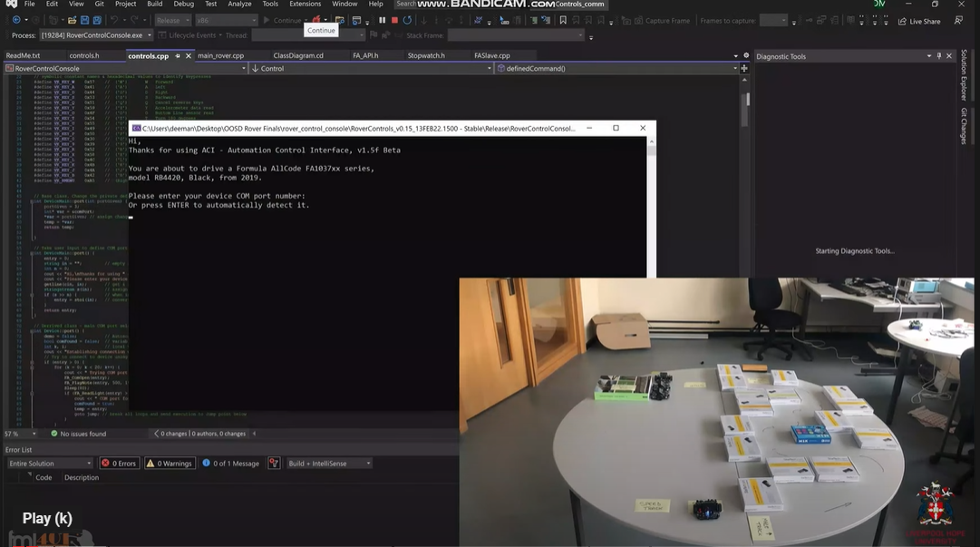This screenshot has width=980, height=547.
Task: Stop debugging with the red square icon
Action: 394,21
